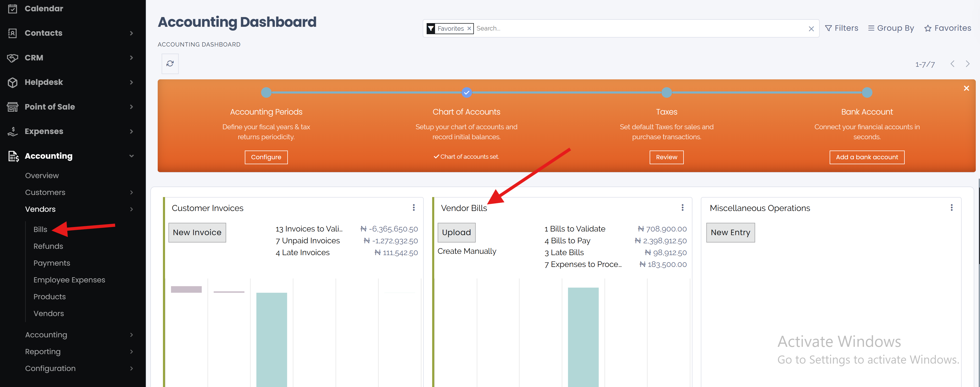980x387 pixels.
Task: Open the Calendar sidebar icon
Action: point(13,8)
